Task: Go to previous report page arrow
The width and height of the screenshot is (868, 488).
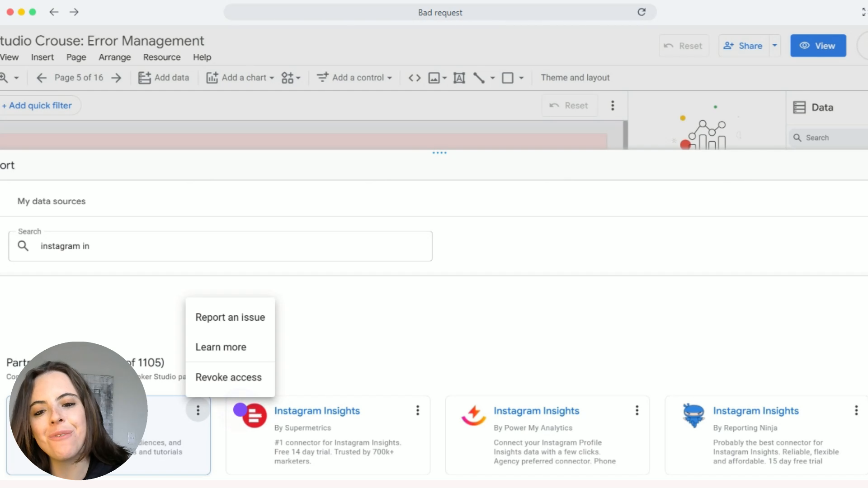Action: point(42,78)
